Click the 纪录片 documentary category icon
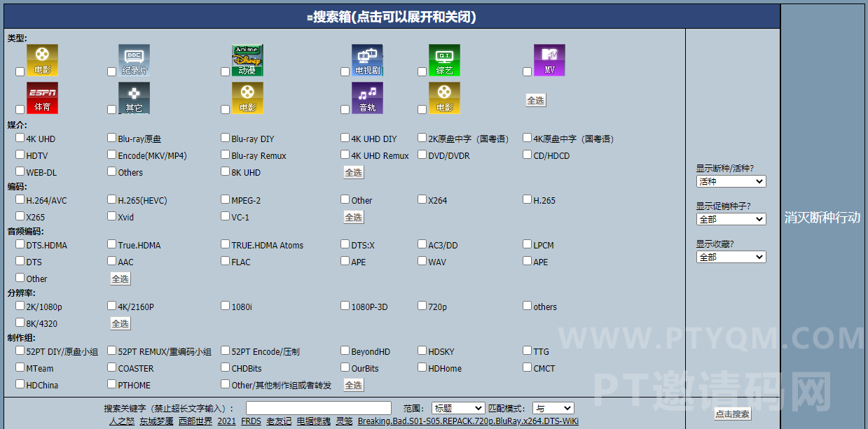 pyautogui.click(x=134, y=60)
